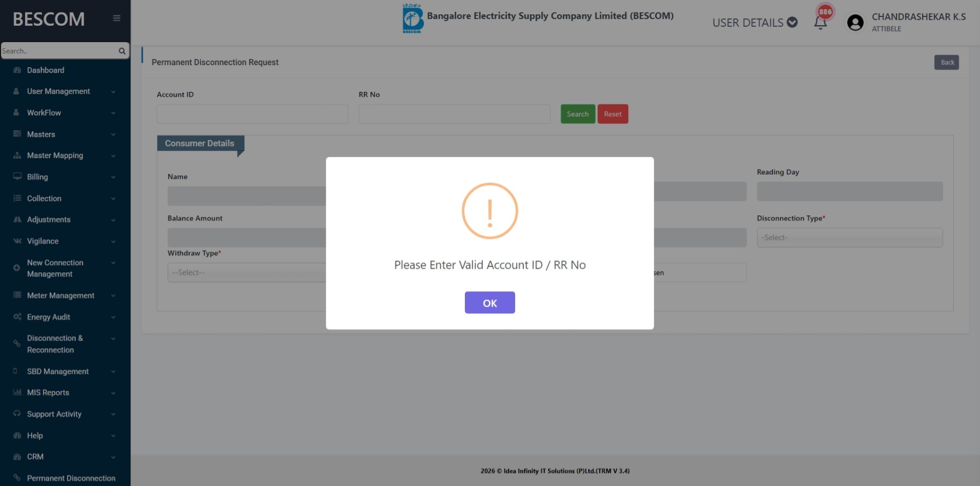Viewport: 980px width, 486px height.
Task: Open the Energy Audit menu
Action: point(65,317)
